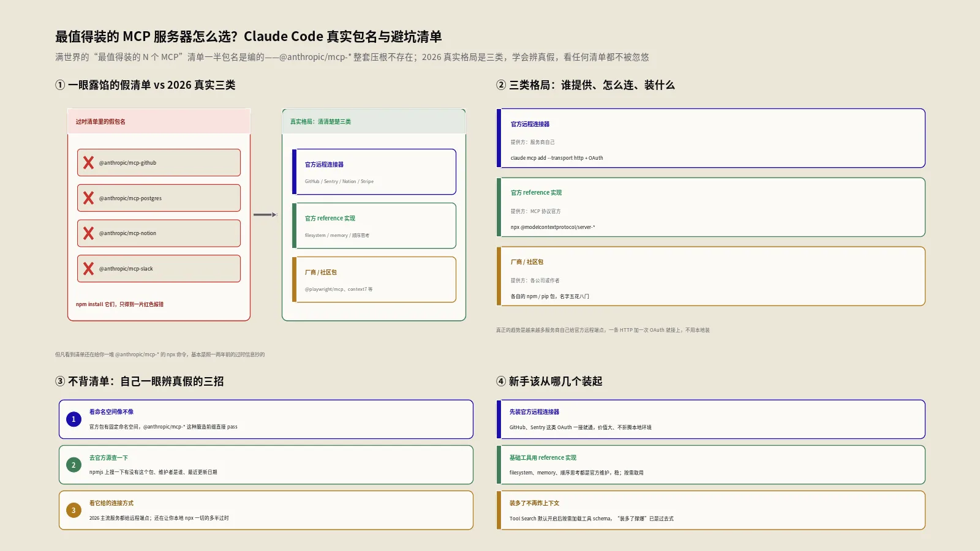Click the card title '先装官方远程连接器'
This screenshot has height=551, width=980.
pyautogui.click(x=534, y=412)
